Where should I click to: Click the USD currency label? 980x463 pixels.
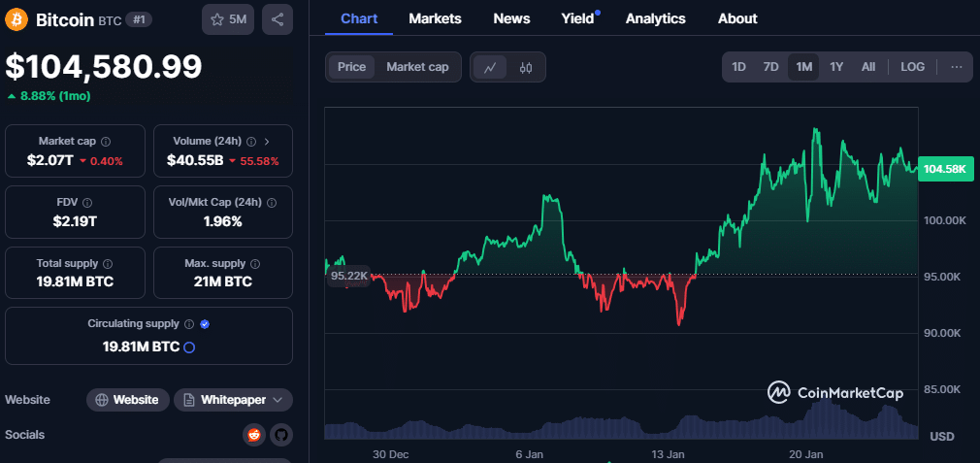tap(942, 436)
